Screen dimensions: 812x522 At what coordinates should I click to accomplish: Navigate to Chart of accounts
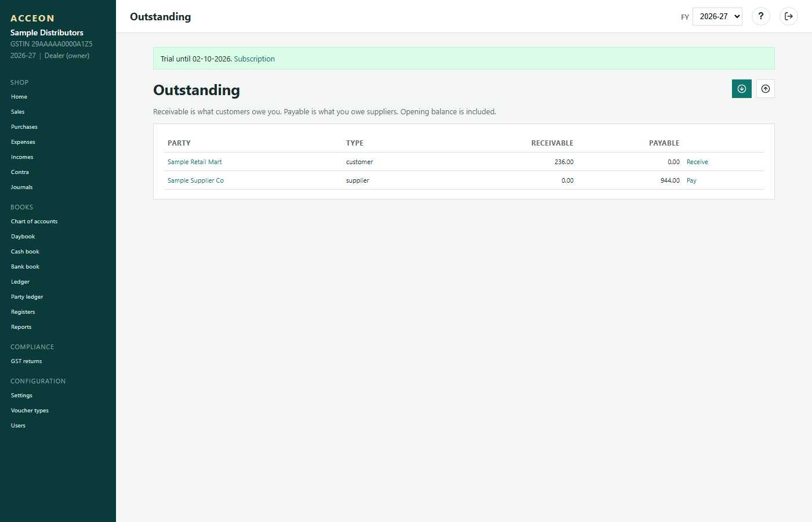pyautogui.click(x=34, y=222)
